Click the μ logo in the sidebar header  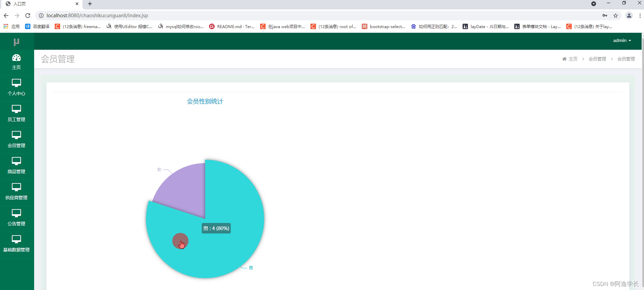(x=16, y=42)
